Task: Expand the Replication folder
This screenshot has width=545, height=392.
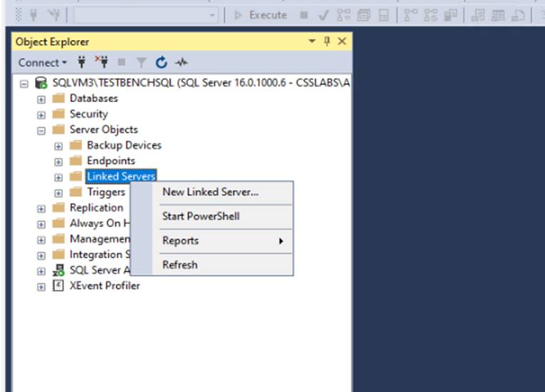Action: 41,209
